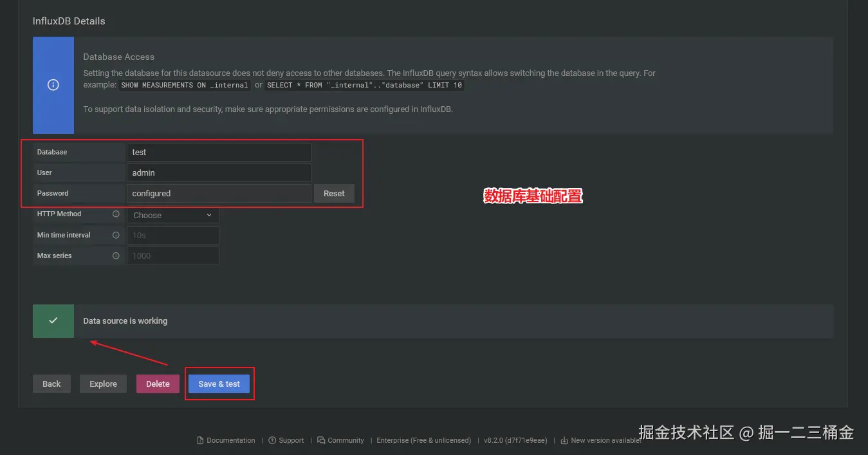Click the HTTP Method label

(x=59, y=214)
